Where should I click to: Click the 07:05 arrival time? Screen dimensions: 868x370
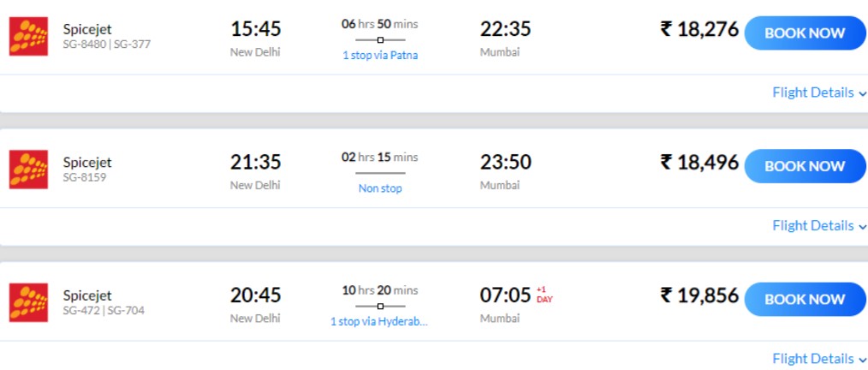click(x=505, y=295)
